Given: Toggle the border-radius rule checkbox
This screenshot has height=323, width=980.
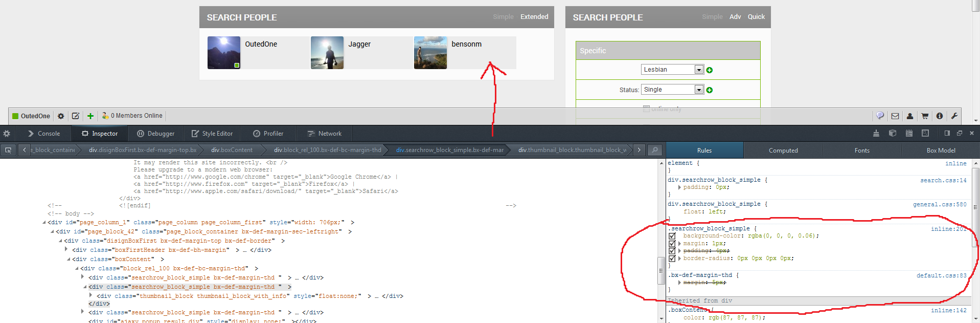Looking at the screenshot, I should pos(672,259).
